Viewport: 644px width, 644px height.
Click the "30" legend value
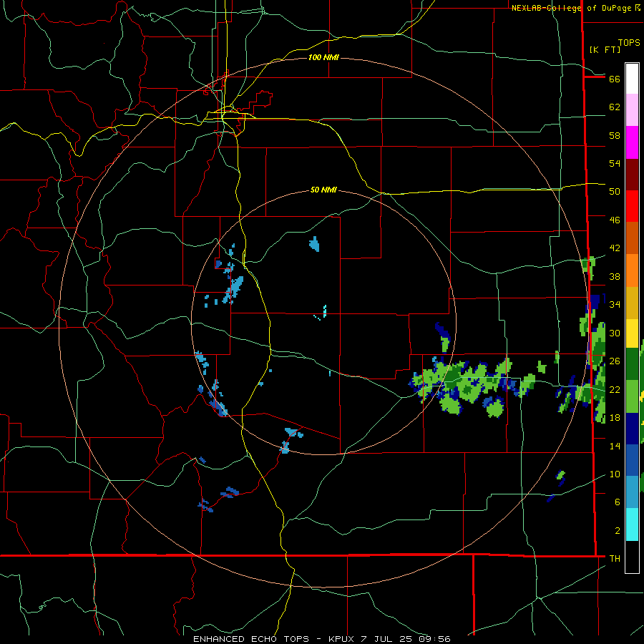tap(615, 333)
